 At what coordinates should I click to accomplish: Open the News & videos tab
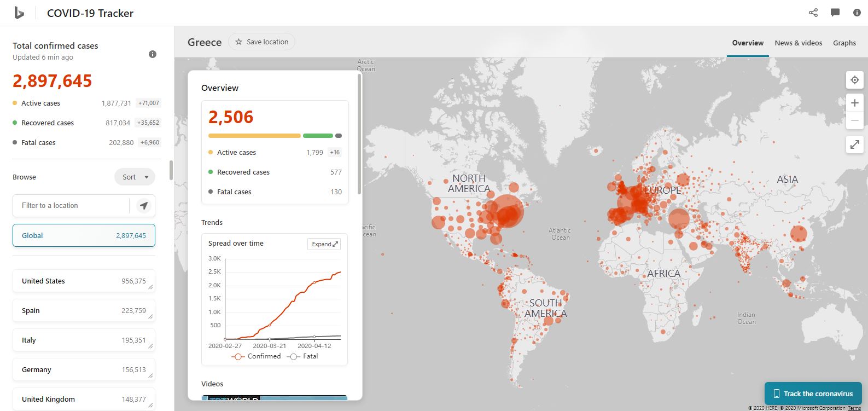[x=799, y=43]
